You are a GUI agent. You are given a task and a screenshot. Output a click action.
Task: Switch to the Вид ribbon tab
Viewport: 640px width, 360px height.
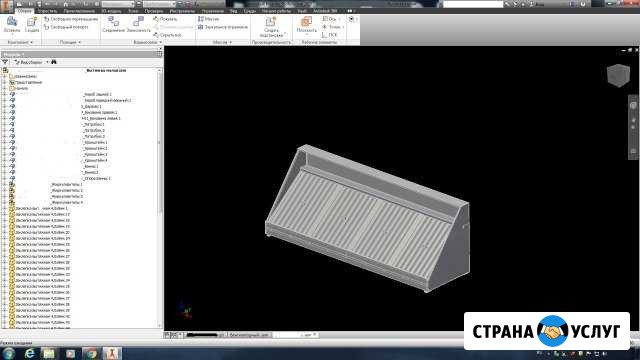[233, 11]
